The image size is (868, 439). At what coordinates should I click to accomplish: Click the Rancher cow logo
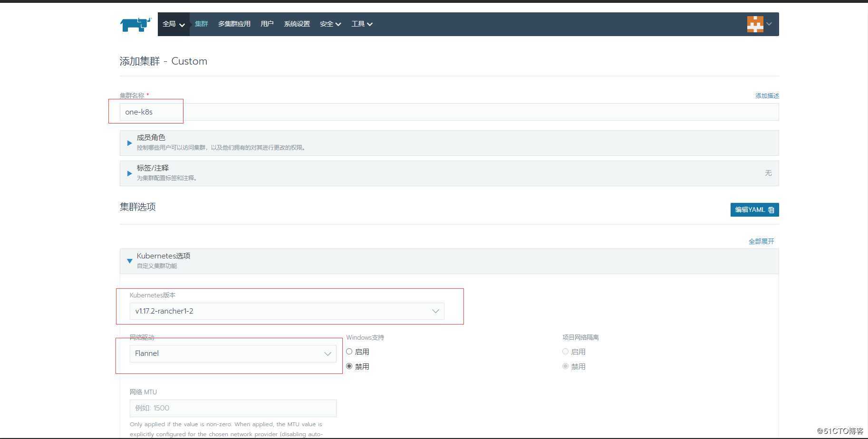[x=135, y=24]
